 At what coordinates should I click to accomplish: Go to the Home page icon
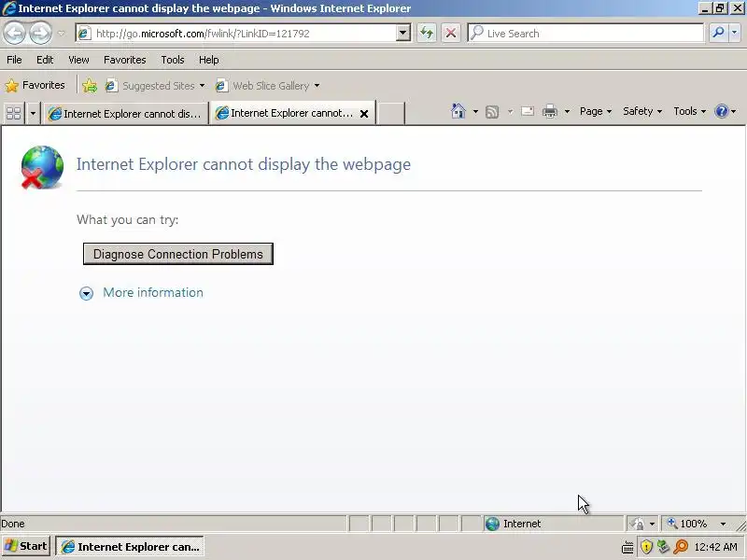(x=458, y=111)
